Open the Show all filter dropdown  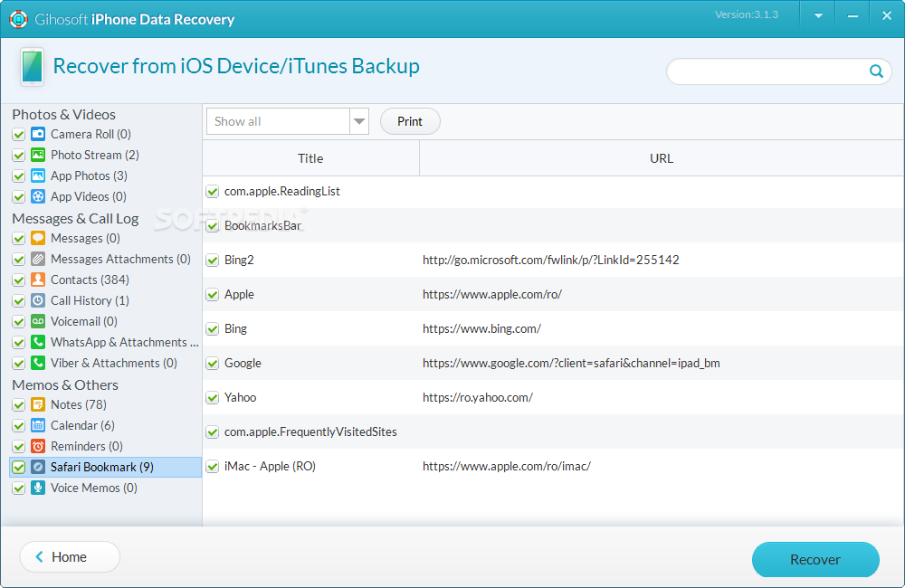[288, 121]
